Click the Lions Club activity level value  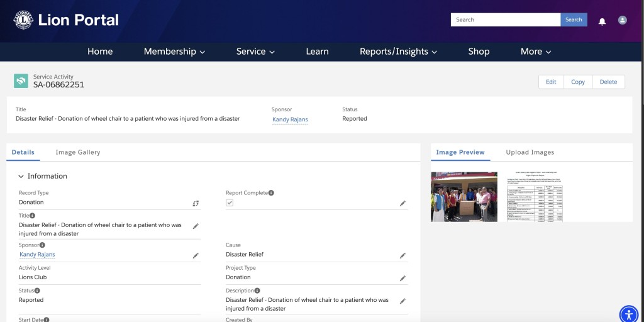click(33, 277)
